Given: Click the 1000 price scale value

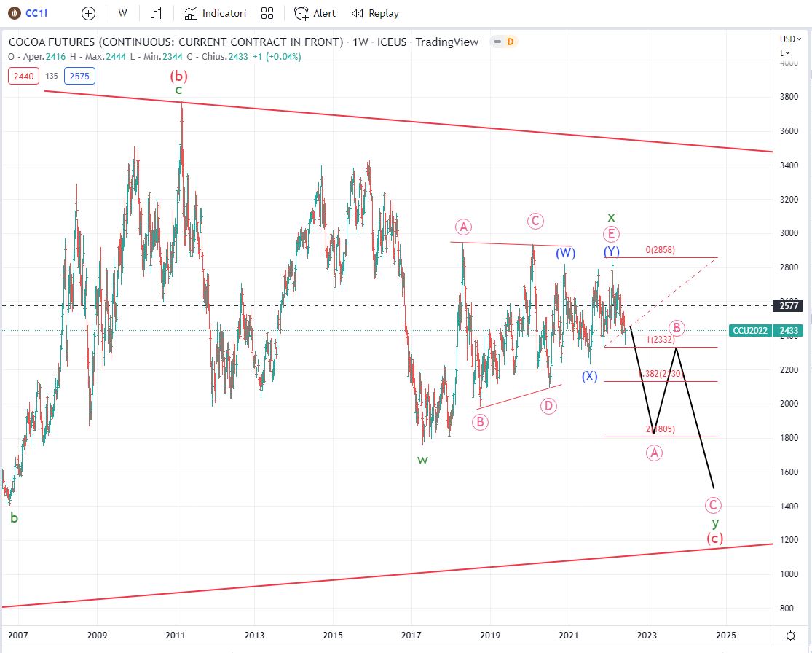Looking at the screenshot, I should [x=789, y=574].
